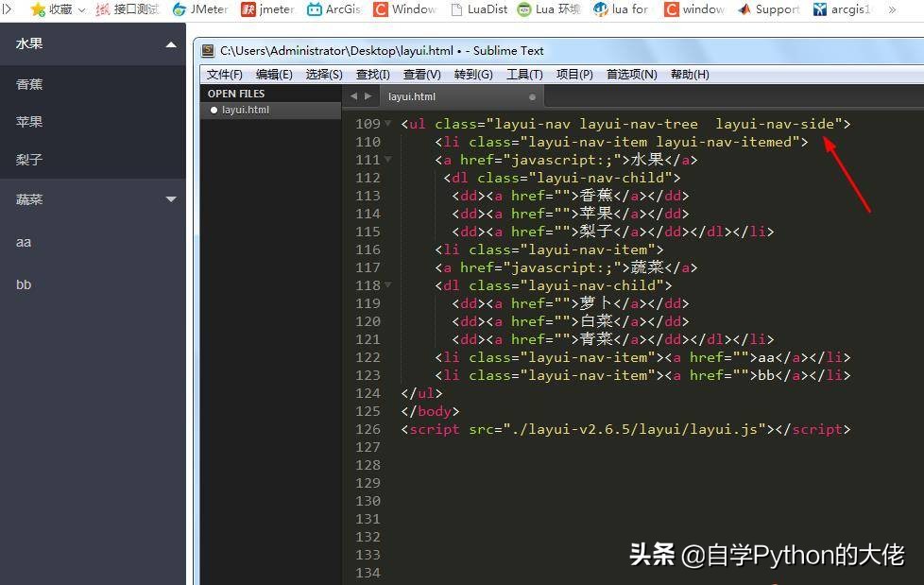Collapse the 水果 menu using its arrow
Screen dimensions: 924x585
pyautogui.click(x=171, y=44)
